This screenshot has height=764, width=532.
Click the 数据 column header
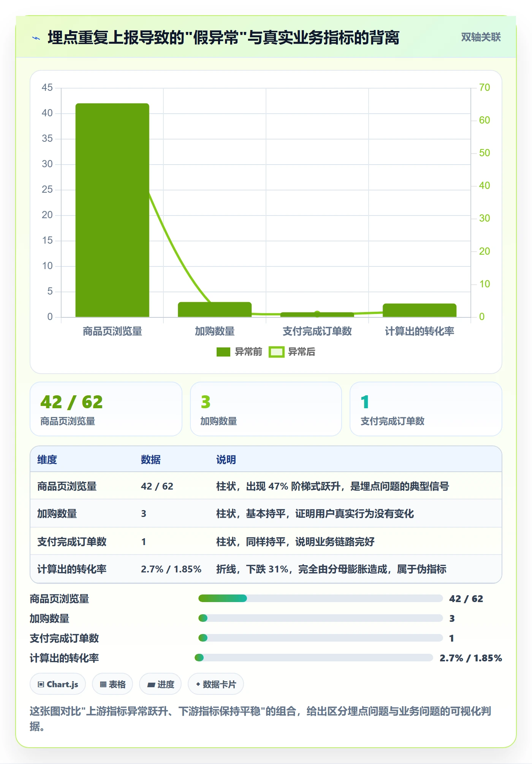click(x=151, y=460)
